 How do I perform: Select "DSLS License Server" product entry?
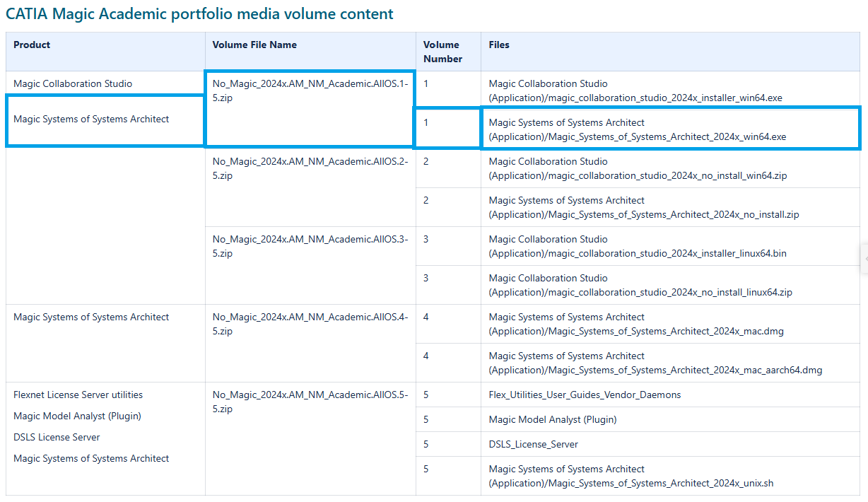pyautogui.click(x=57, y=437)
